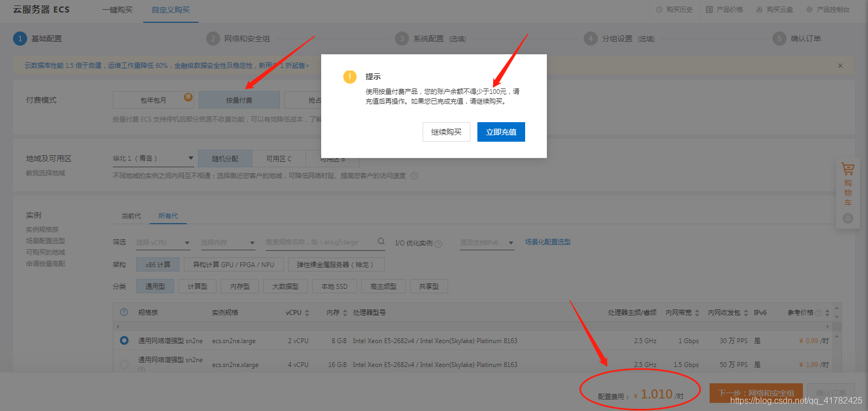Click 继续购买 in the prompt dialog
This screenshot has width=868, height=411.
click(x=446, y=132)
